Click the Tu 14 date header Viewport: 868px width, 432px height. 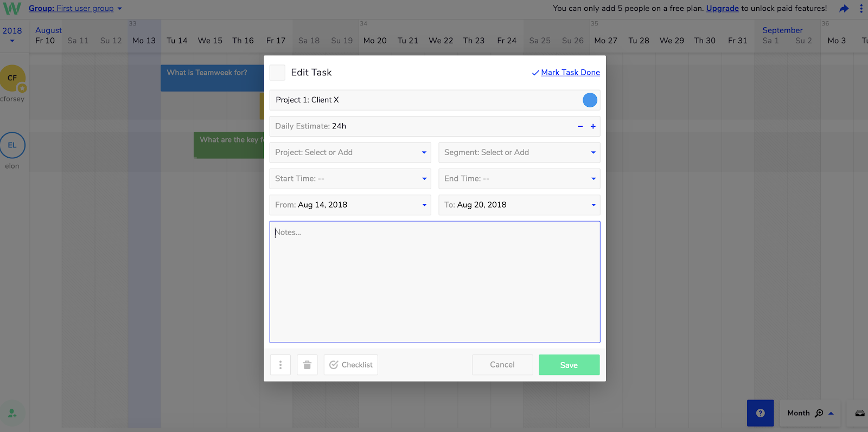click(177, 41)
